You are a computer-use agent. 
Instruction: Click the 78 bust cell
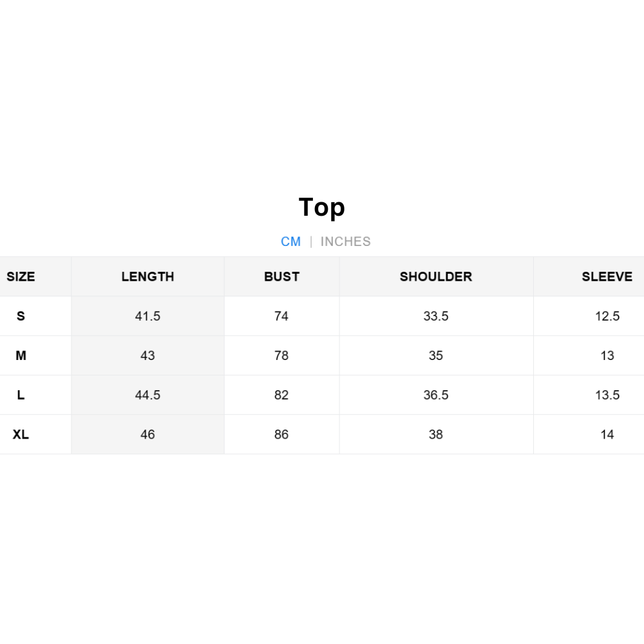coord(282,355)
